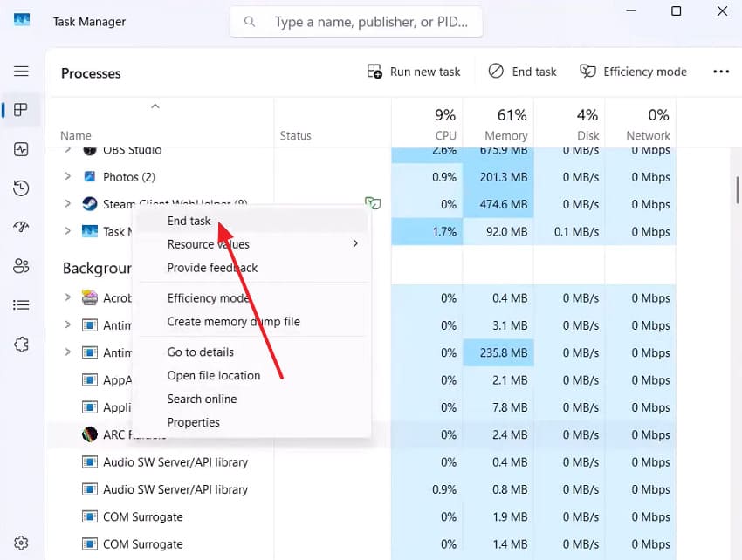
Task: Click the Efficiency mode toolbar button
Action: point(634,72)
